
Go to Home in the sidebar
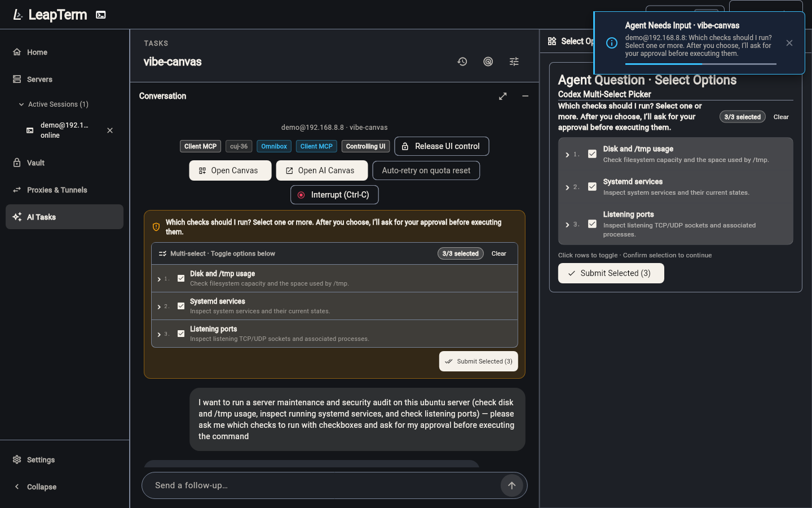coord(64,52)
